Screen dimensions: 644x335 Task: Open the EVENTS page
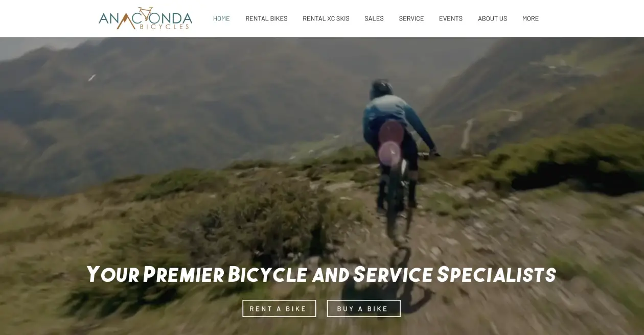point(451,18)
